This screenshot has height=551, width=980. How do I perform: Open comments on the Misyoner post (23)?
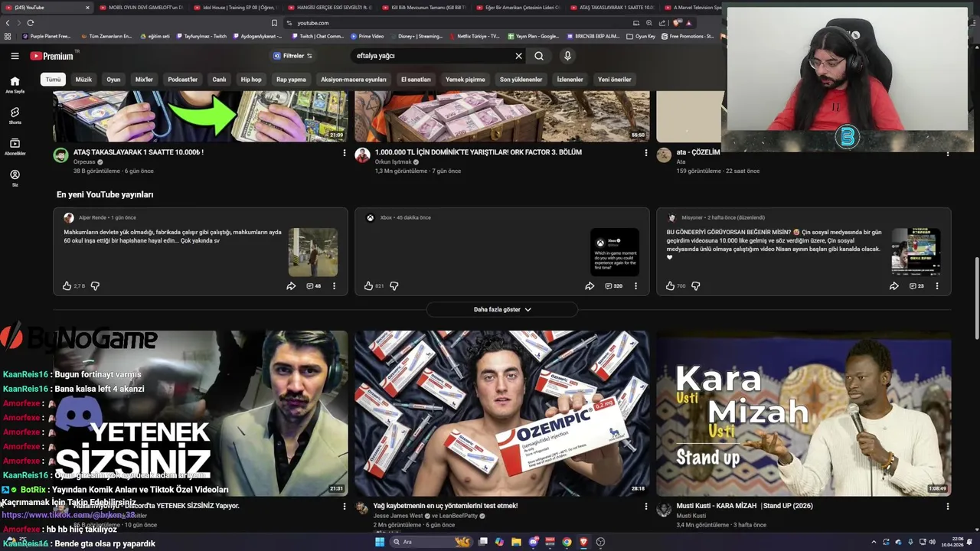[917, 286]
